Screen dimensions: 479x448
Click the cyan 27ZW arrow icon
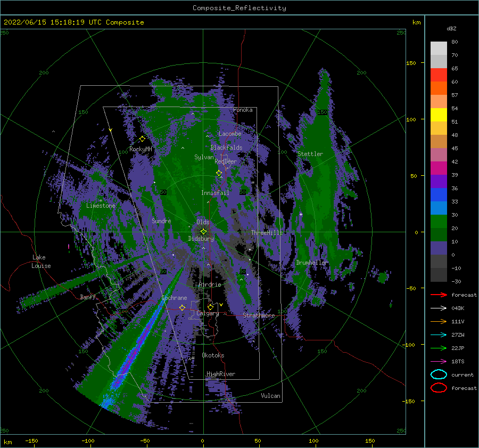click(x=439, y=335)
